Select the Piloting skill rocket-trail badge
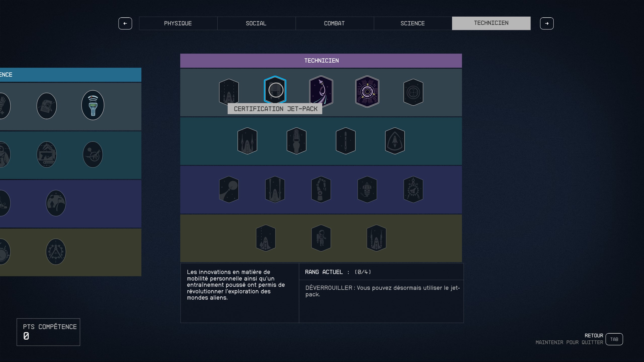 click(x=321, y=90)
